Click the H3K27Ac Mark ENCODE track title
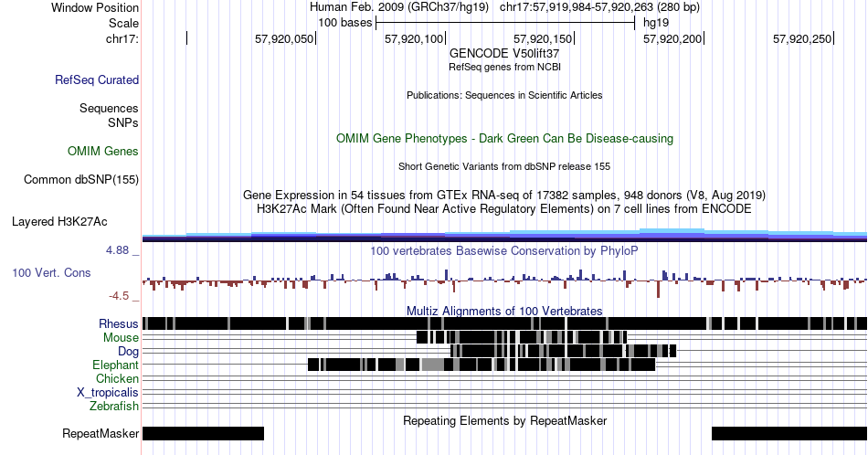Viewport: 868px width, 455px height. coord(504,208)
